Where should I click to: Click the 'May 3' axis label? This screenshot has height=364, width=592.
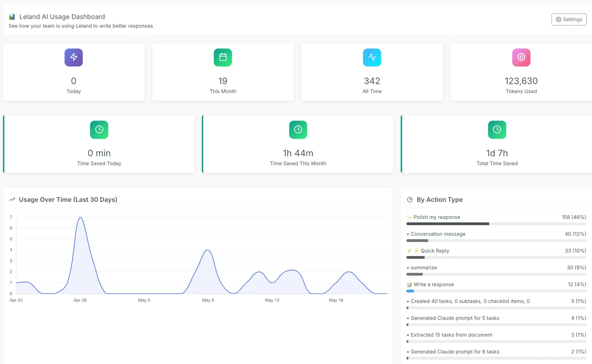pos(144,300)
